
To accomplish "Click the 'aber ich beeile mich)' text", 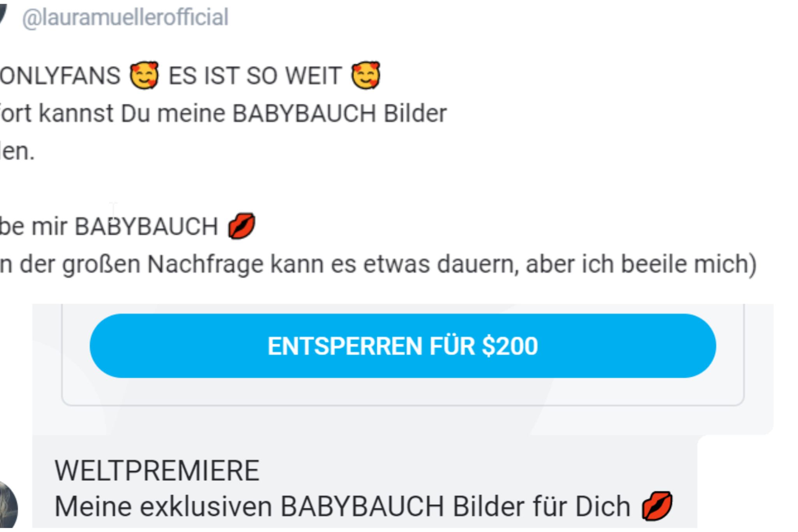I will pyautogui.click(x=641, y=264).
